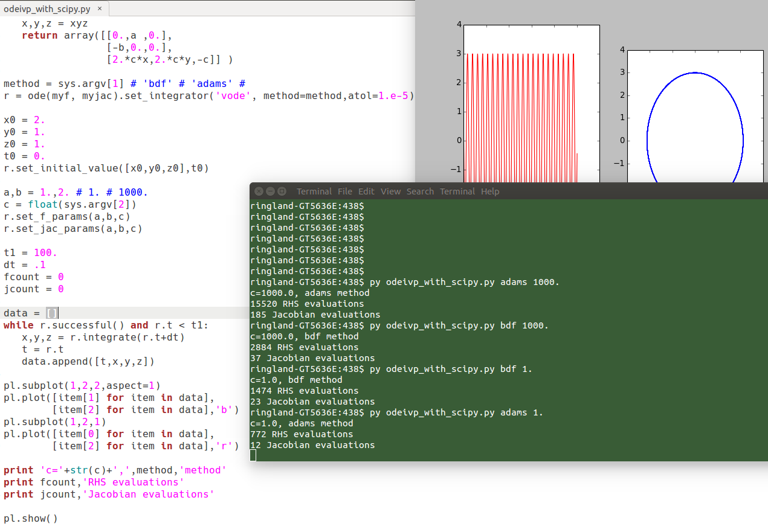The width and height of the screenshot is (768, 532).
Task: Click the 'py odeivp_with_scipy.py adams 1000.' command
Action: tap(464, 282)
